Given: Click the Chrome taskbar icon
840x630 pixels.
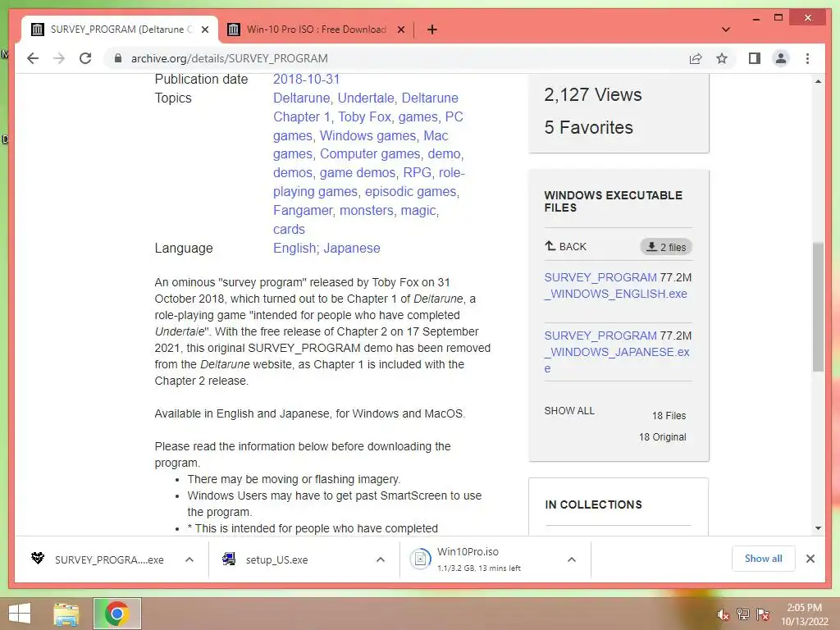Looking at the screenshot, I should (116, 614).
